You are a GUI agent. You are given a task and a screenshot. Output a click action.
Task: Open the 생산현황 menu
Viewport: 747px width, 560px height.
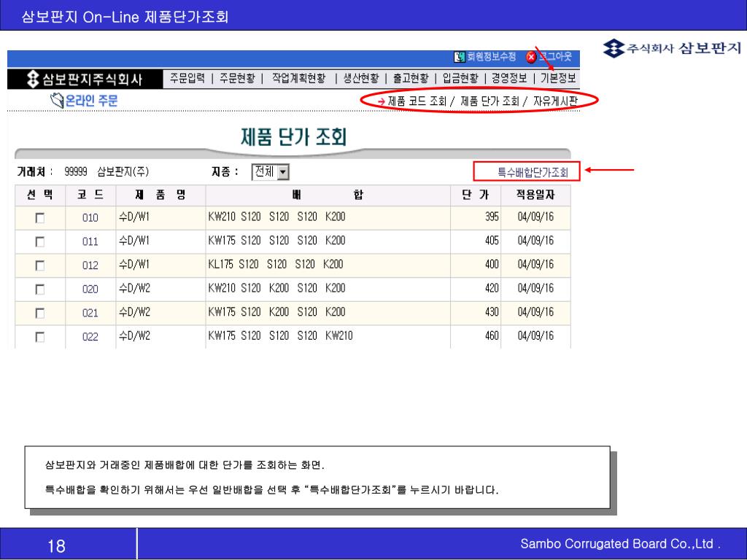tap(361, 78)
